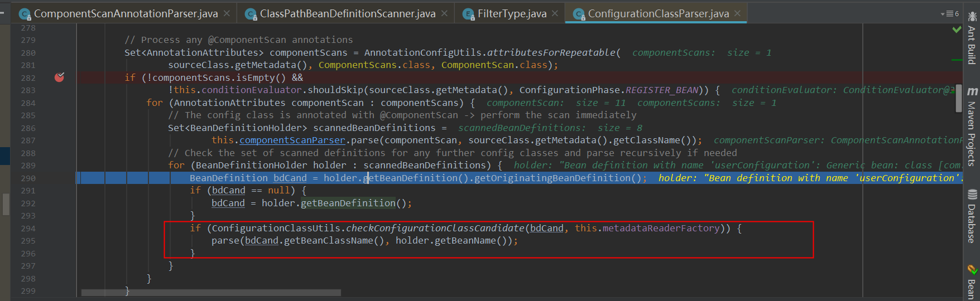980x301 pixels.
Task: Click gutter line number 287
Action: click(x=28, y=140)
